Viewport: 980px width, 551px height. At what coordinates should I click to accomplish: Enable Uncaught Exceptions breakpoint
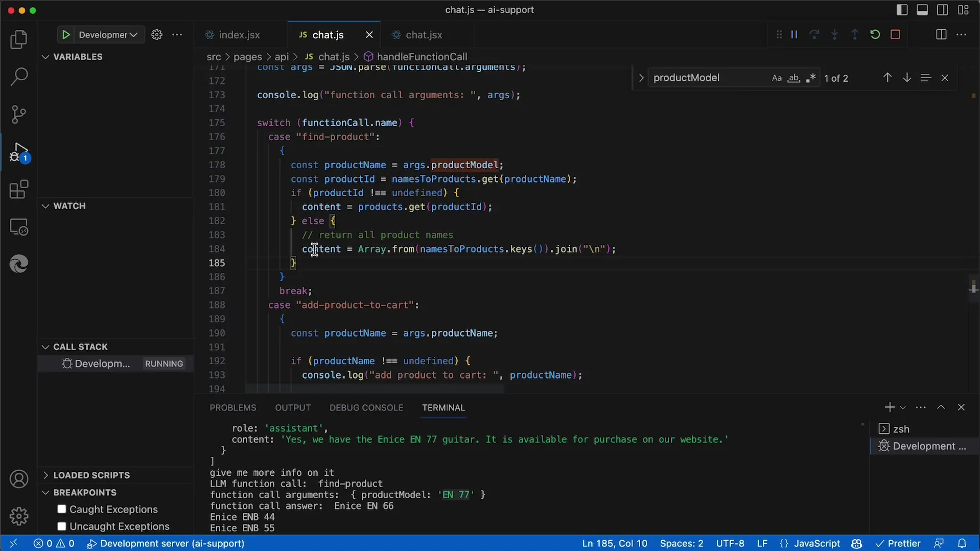pos(62,526)
